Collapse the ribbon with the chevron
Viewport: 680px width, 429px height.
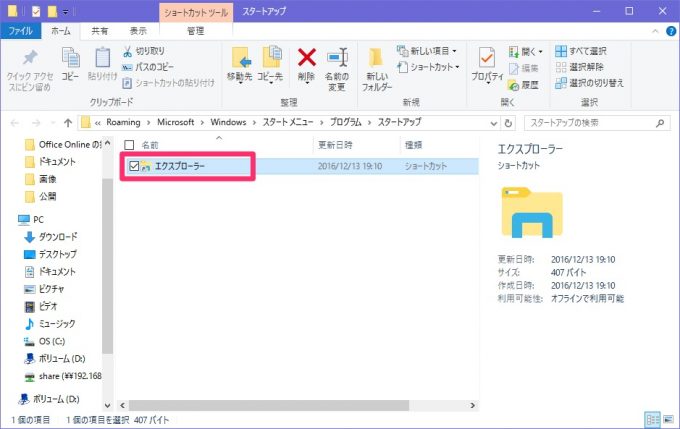coord(655,31)
